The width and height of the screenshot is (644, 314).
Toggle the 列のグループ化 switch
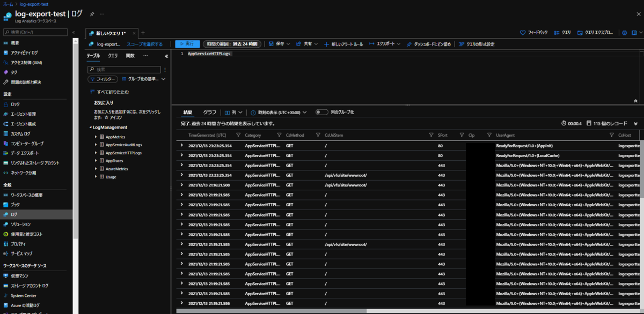pos(321,113)
